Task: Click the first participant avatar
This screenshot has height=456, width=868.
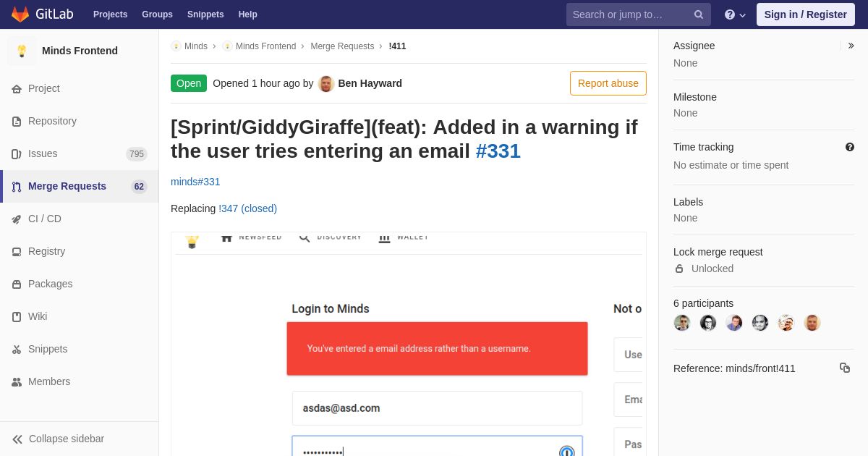Action: point(682,323)
